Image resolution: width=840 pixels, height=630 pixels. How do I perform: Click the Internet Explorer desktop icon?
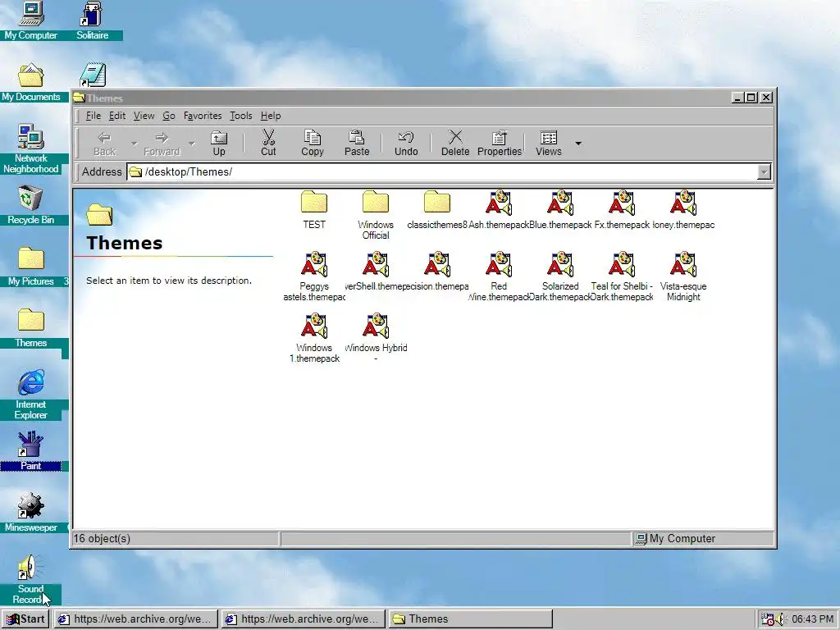click(30, 395)
